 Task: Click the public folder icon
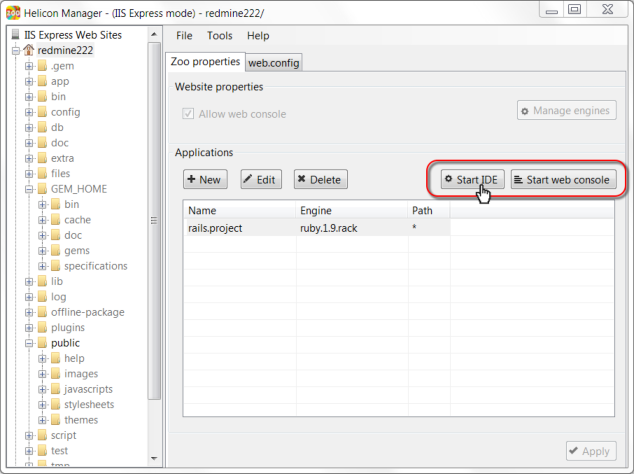[x=42, y=343]
